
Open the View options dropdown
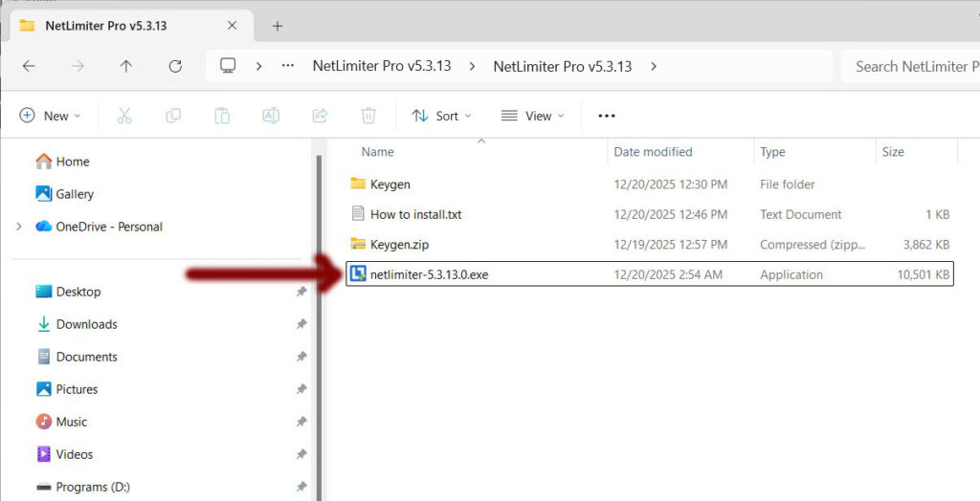coord(533,116)
